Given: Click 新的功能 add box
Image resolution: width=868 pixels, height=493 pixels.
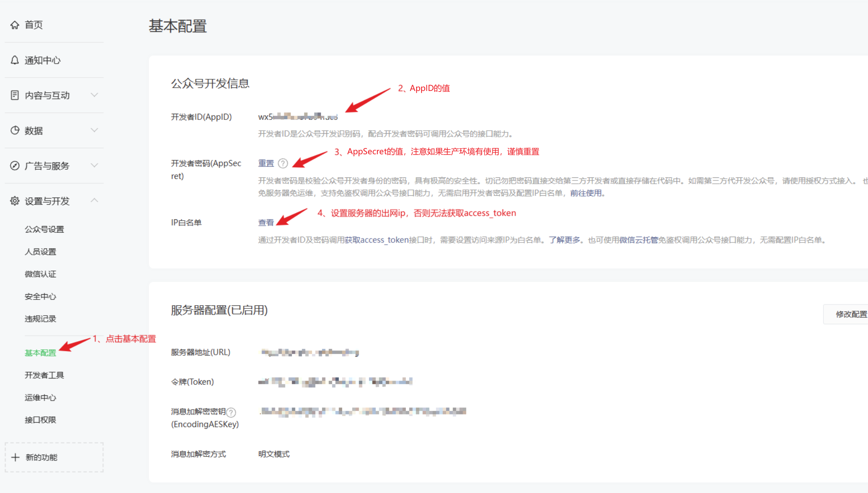Looking at the screenshot, I should click(x=54, y=457).
